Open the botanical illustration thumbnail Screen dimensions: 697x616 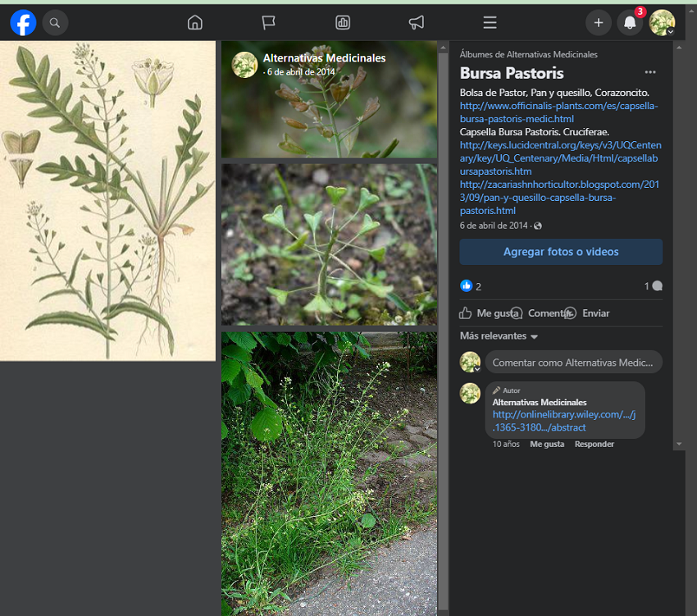click(x=107, y=201)
